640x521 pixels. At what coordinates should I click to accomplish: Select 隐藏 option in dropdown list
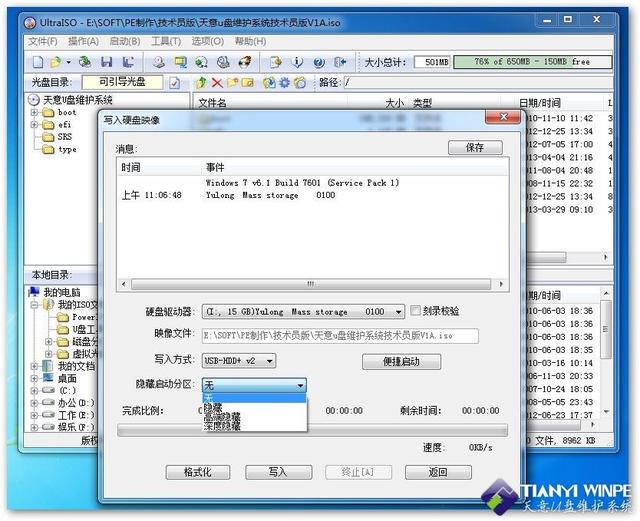pos(254,407)
